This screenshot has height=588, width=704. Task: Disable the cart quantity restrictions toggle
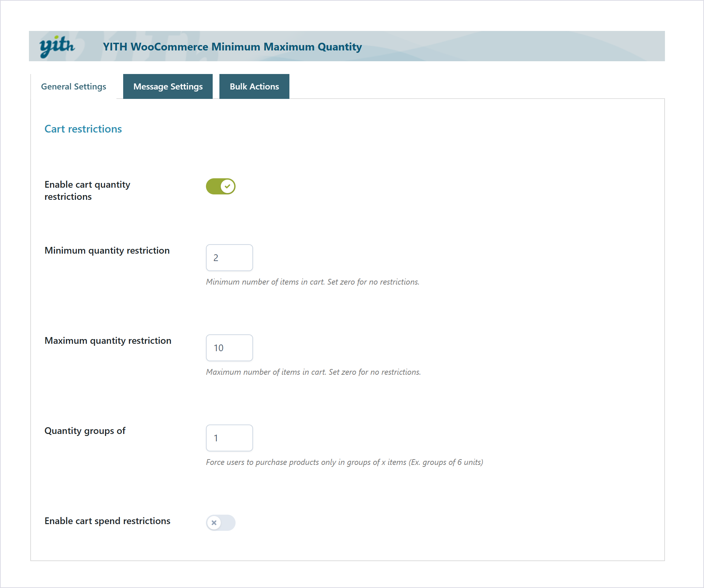221,186
